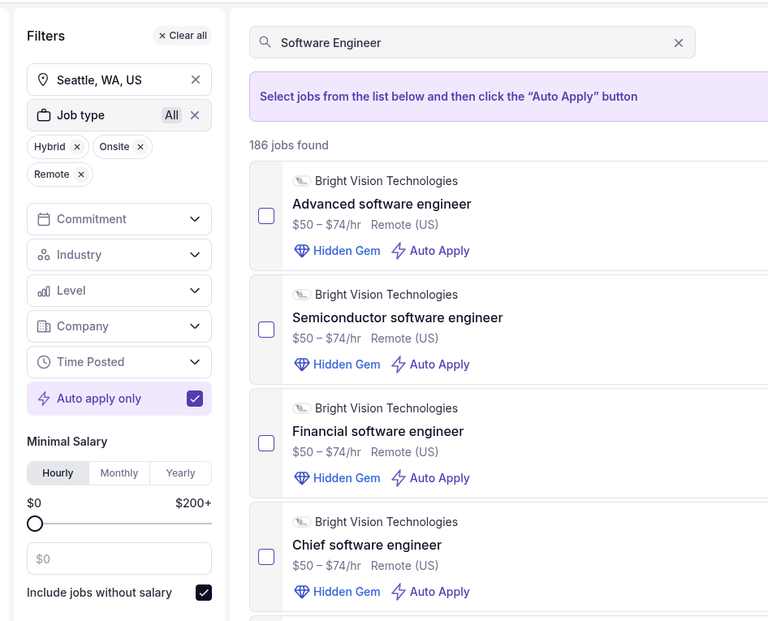Remove the Hybrid filter chip

77,147
